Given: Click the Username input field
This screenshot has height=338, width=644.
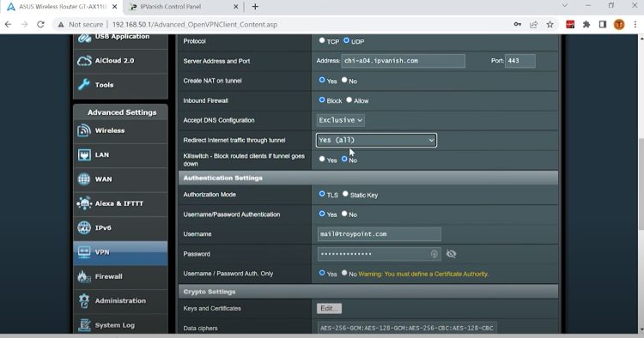Looking at the screenshot, I should (379, 234).
